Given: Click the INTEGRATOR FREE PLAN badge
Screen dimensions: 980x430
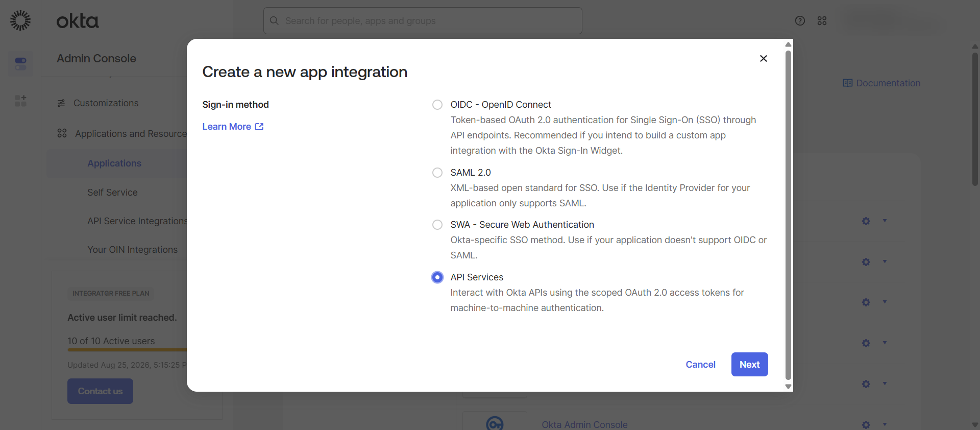Looking at the screenshot, I should (x=111, y=294).
